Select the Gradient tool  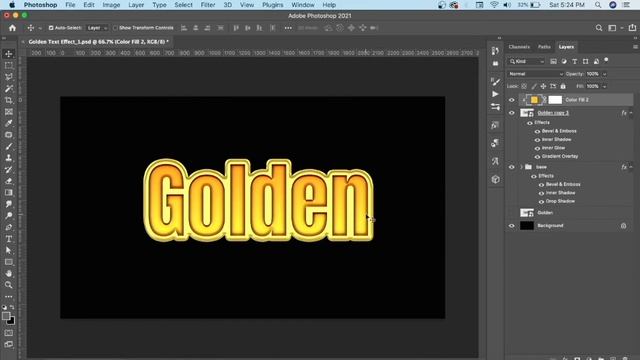(x=9, y=193)
